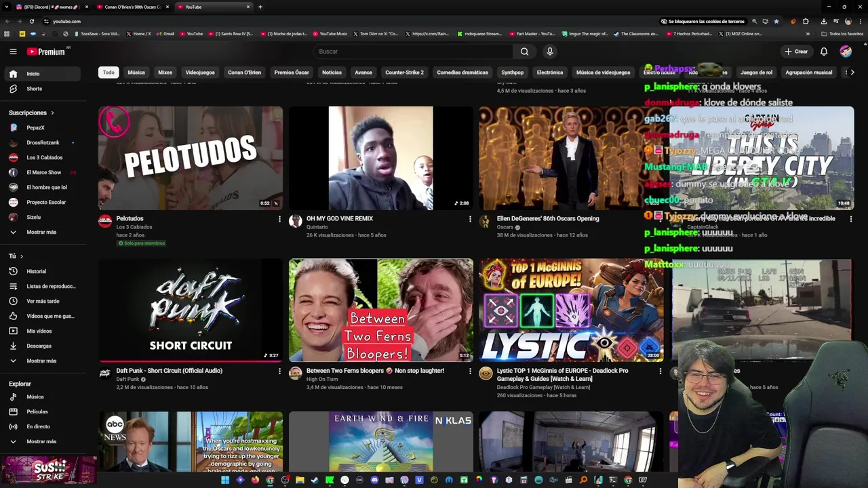Image resolution: width=868 pixels, height=488 pixels.
Task: Open the PepazX subscription channel
Action: (42, 127)
